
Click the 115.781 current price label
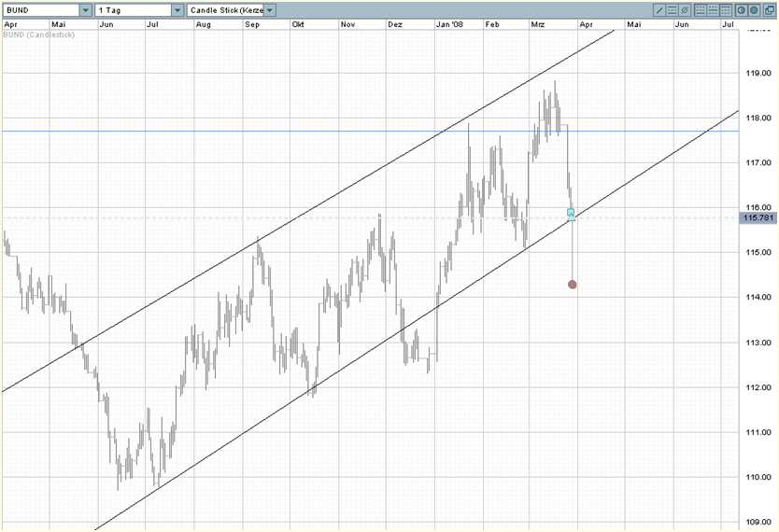tap(758, 217)
